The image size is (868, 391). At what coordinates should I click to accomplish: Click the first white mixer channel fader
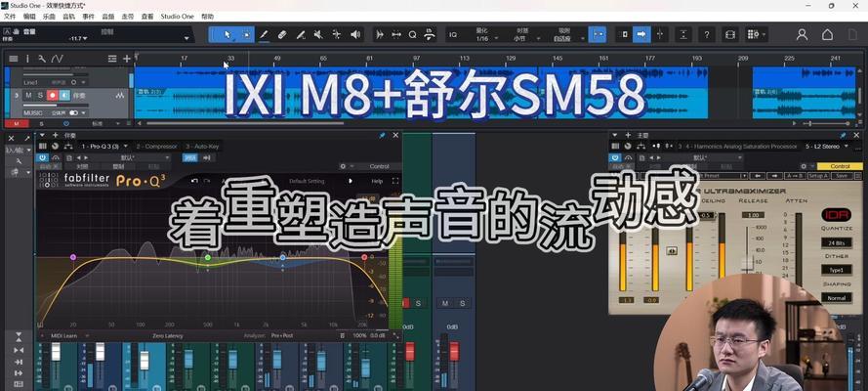56,351
